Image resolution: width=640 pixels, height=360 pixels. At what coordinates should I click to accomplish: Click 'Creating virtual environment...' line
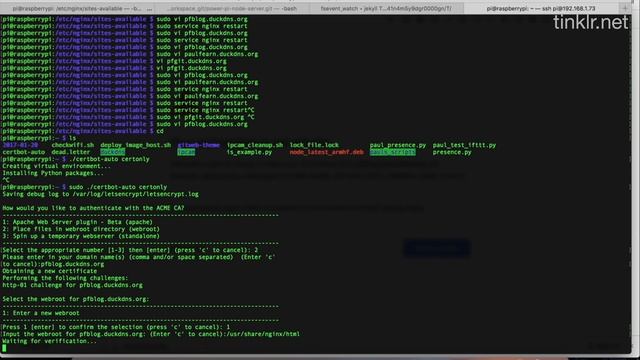(56, 166)
